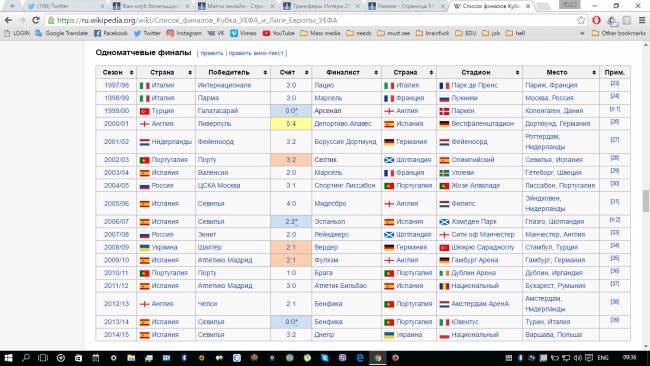Screen dimensions: 650x366
Task: Bookmark this page with the star icon
Action: pyautogui.click(x=581, y=20)
